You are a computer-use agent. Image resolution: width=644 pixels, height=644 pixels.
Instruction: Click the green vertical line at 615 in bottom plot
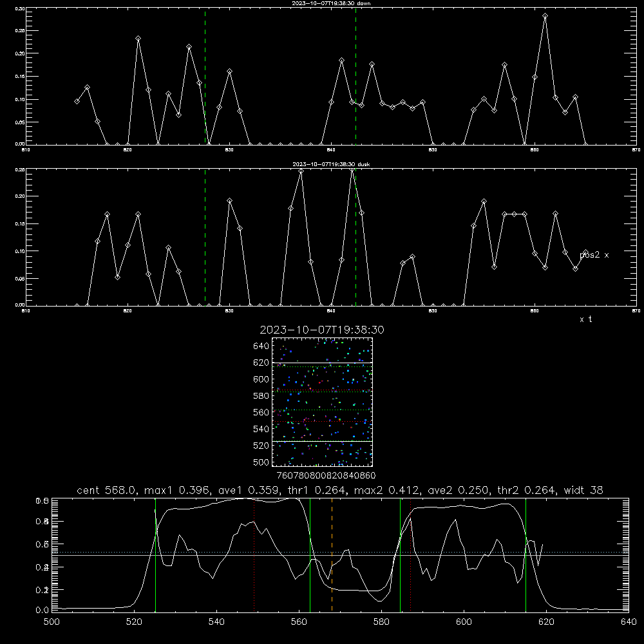coord(526,554)
